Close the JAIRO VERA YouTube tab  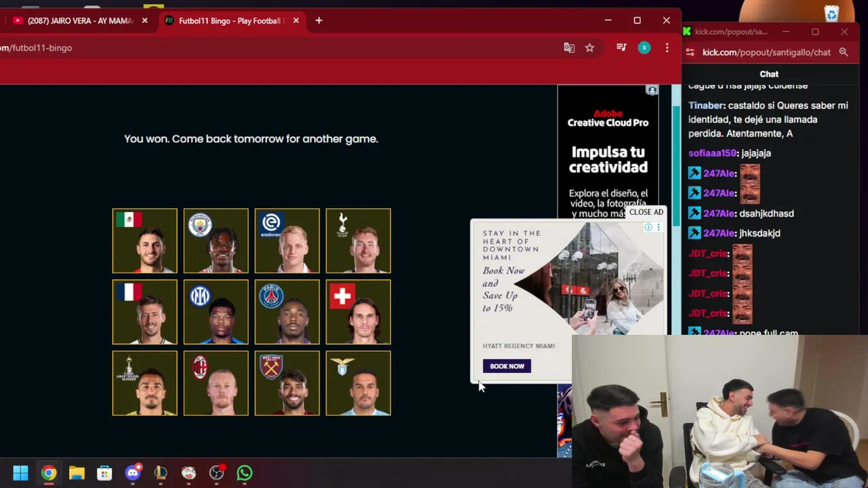[x=144, y=20]
